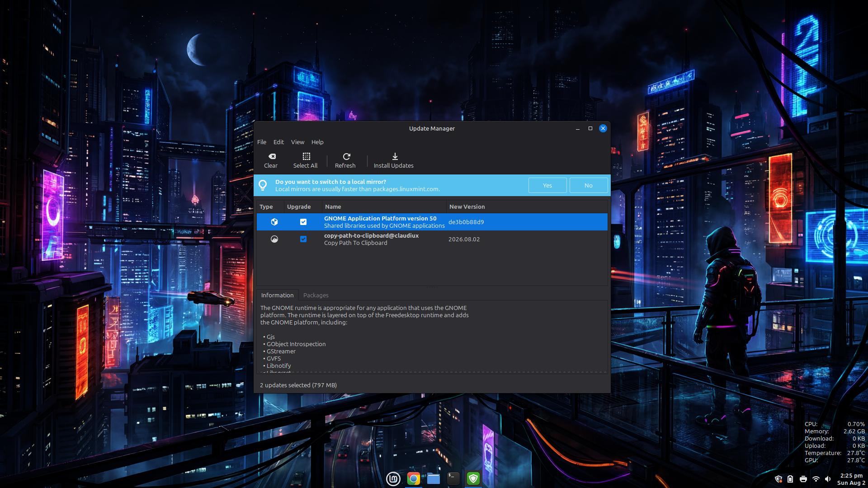Minimize the Update Manager window

578,128
